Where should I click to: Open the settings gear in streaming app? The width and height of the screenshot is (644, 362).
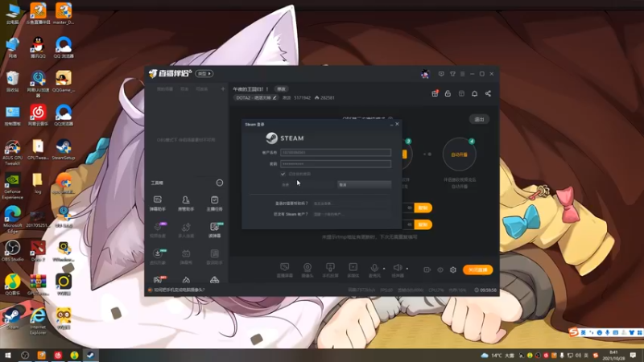click(453, 269)
